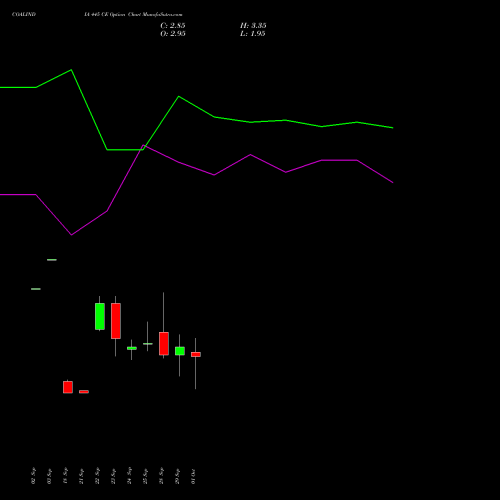
Task: Click the thin red candle above 21 Sep
Action: (x=84, y=392)
